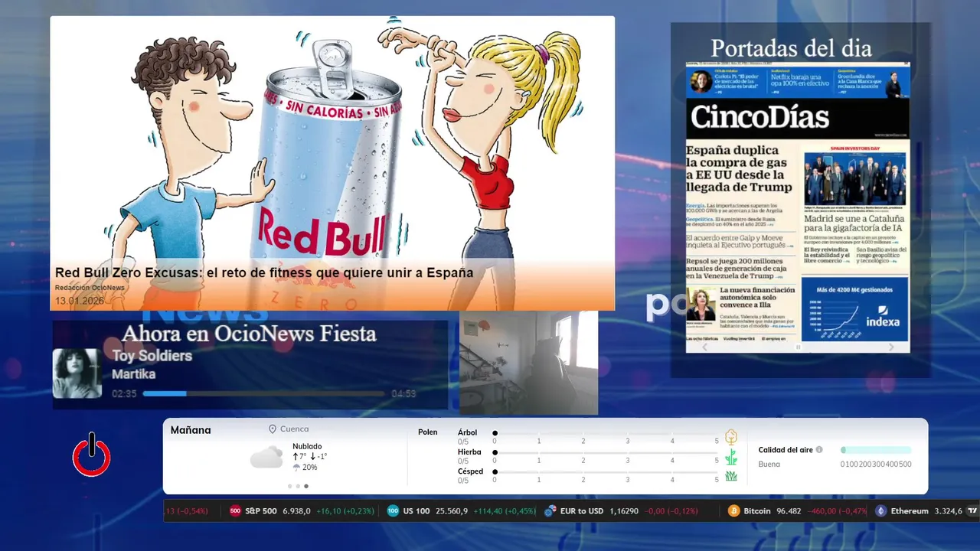The width and height of the screenshot is (980, 551).
Task: Click the umbrella rain probability icon
Action: pyautogui.click(x=296, y=467)
